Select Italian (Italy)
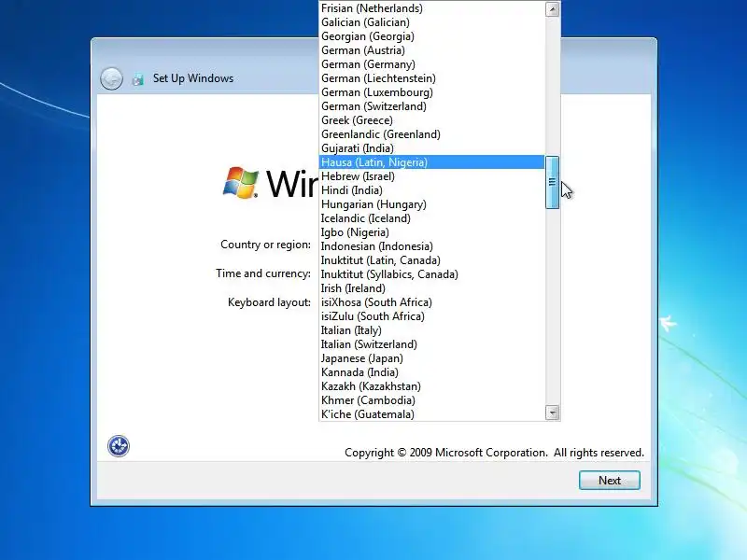Viewport: 747px width, 560px height. pyautogui.click(x=431, y=330)
